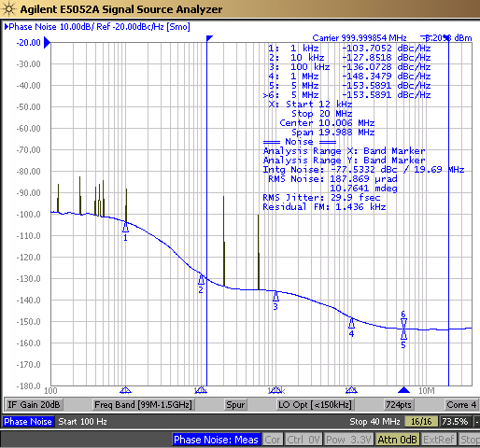Screen dimensions: 480x448
Task: Click the Ctrl 0V status indicator
Action: click(x=304, y=440)
